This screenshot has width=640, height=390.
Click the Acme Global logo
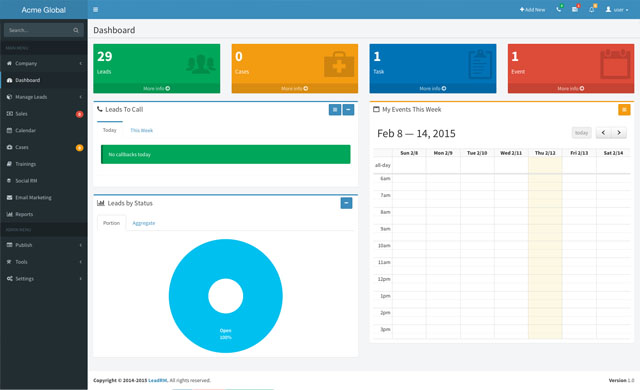pos(44,10)
